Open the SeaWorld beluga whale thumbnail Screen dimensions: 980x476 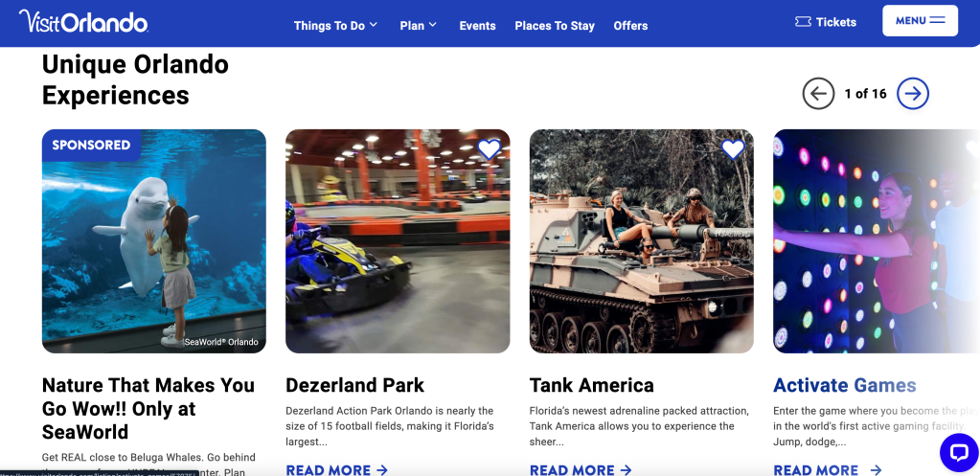pos(153,241)
